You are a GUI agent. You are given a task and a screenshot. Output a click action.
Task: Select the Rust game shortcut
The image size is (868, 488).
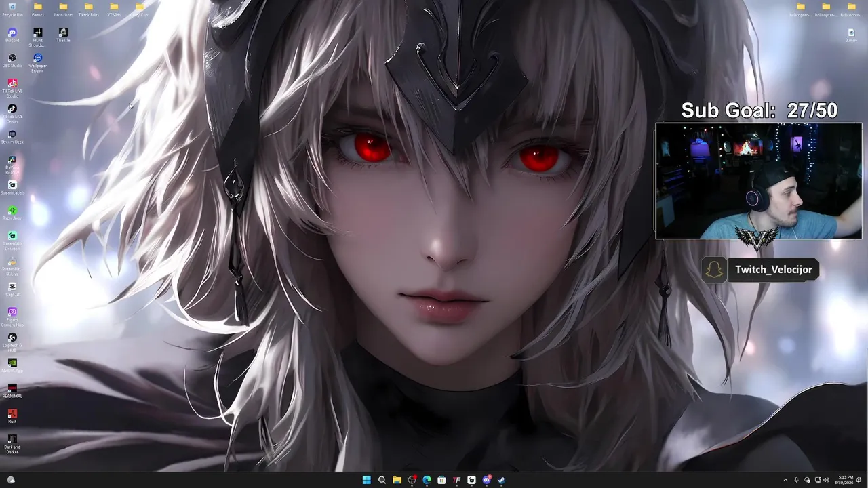(x=12, y=416)
